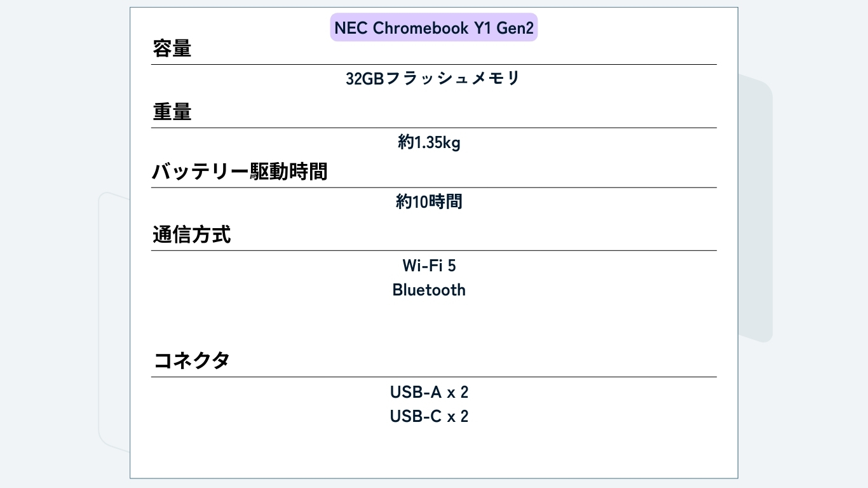
Task: Click the divider line under コネクタ
Action: (x=434, y=377)
